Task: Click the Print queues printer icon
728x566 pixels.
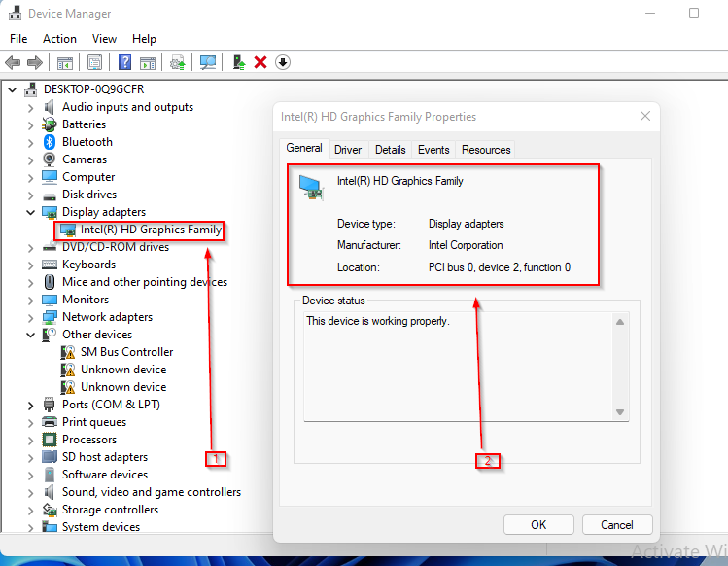Action: coord(50,422)
